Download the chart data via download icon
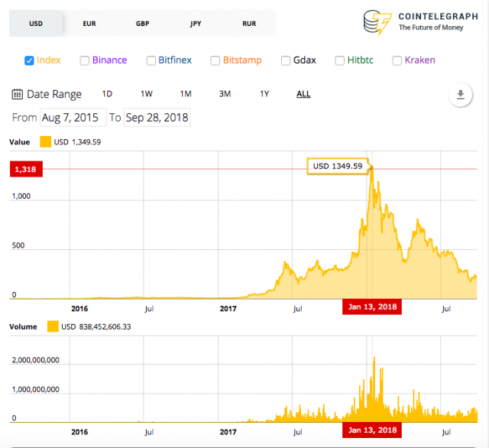Image resolution: width=489 pixels, height=448 pixels. (x=460, y=95)
